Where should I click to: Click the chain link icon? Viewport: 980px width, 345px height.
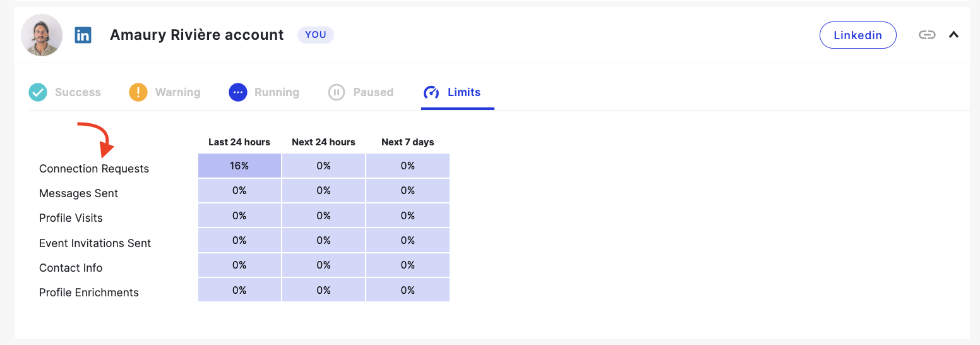926,35
